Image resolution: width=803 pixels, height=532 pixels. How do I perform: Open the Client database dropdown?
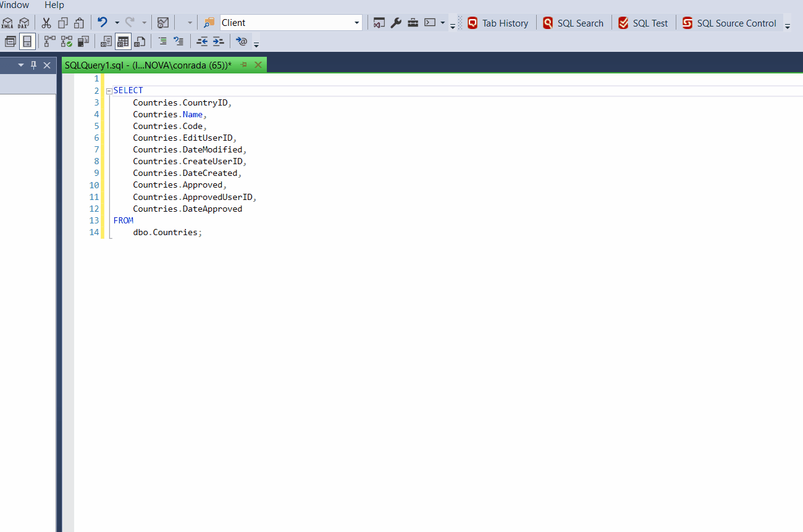[357, 23]
